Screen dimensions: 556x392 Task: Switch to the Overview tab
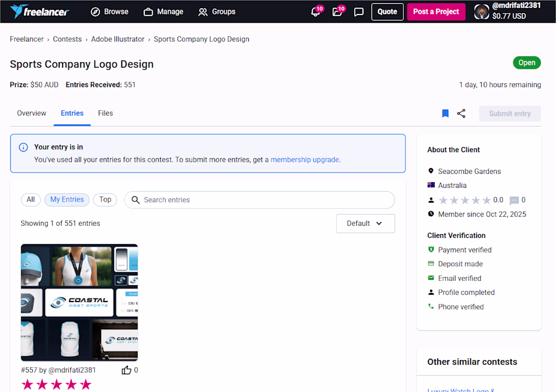tap(31, 113)
